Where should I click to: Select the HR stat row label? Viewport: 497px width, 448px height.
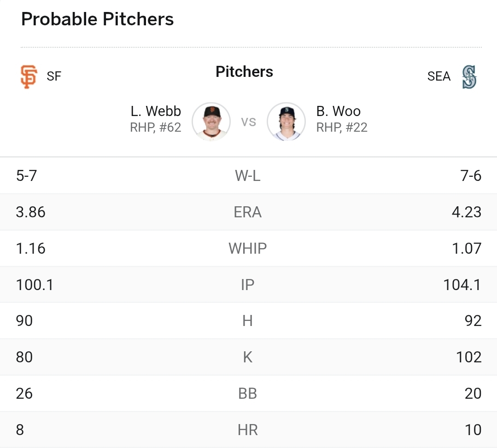pos(247,430)
